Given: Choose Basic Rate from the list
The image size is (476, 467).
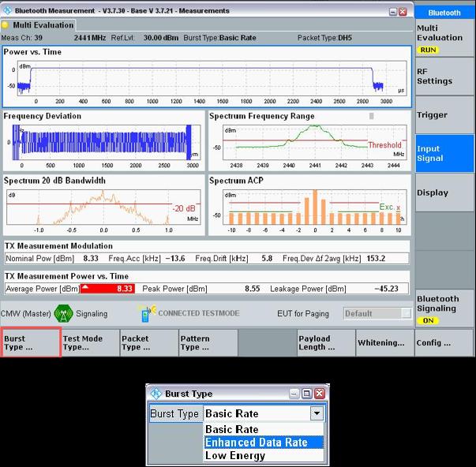Looking at the screenshot, I should (264, 429).
